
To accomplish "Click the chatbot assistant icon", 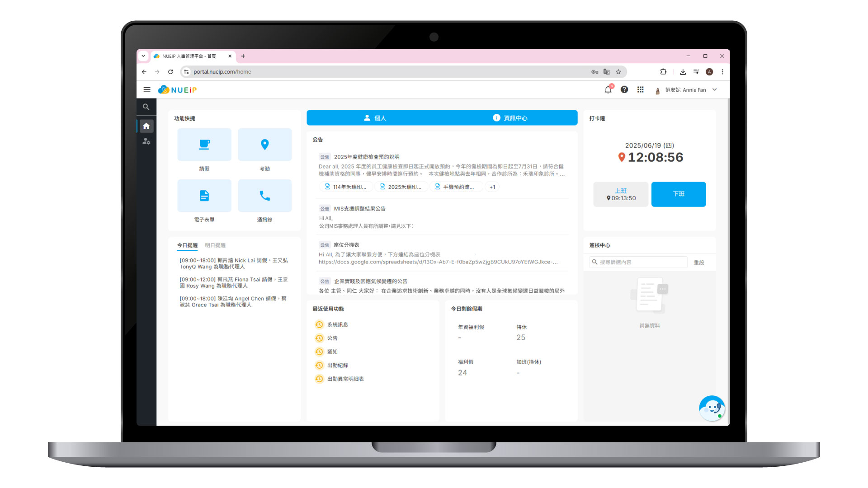I will (x=712, y=408).
